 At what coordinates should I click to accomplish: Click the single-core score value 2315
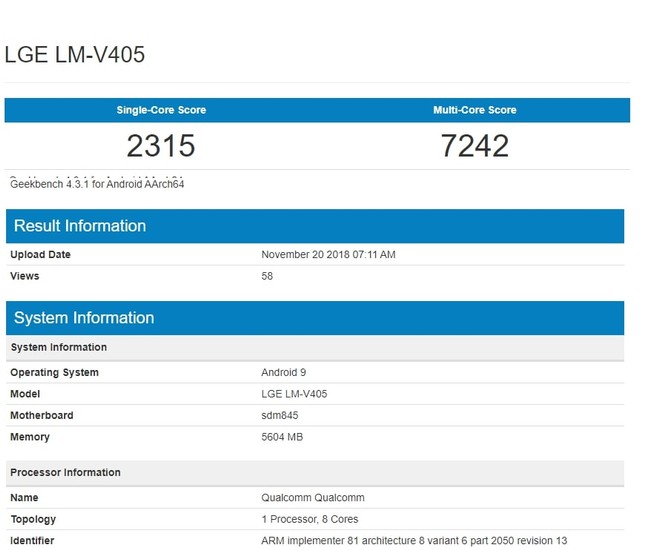(x=161, y=146)
